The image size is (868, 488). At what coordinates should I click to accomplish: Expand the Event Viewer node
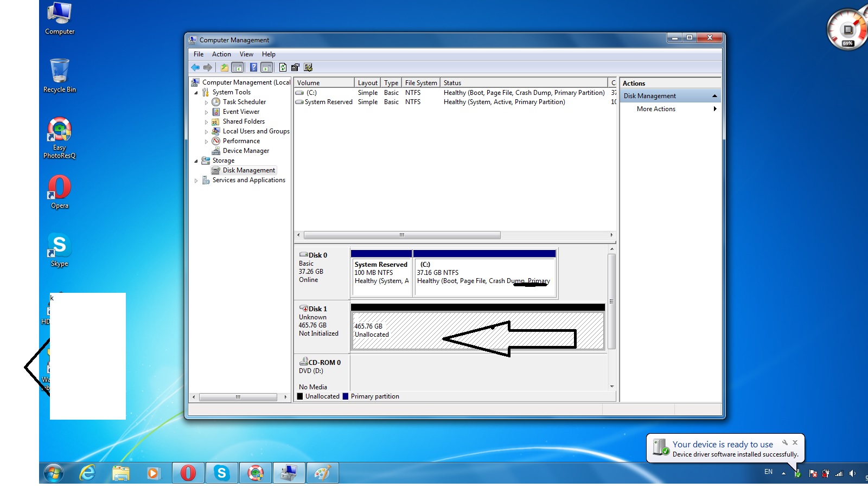(206, 112)
